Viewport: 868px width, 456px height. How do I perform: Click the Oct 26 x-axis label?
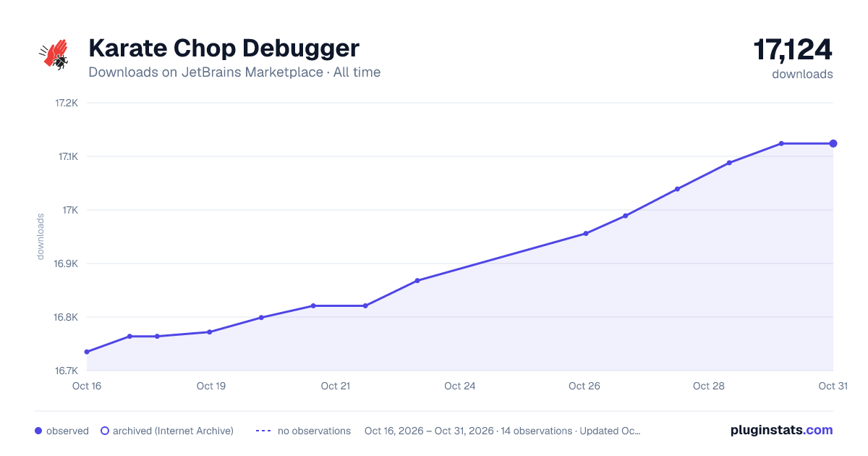(584, 386)
